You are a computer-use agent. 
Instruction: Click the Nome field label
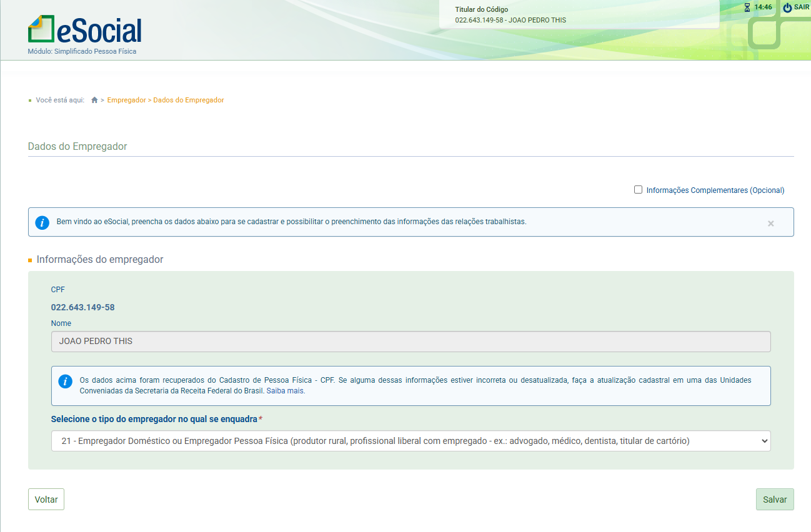tap(61, 323)
